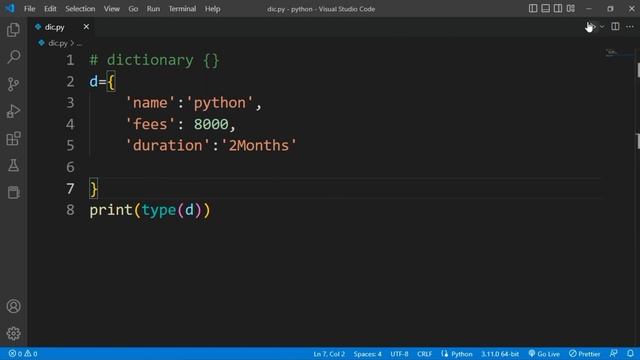The image size is (640, 360).
Task: Open feedback icon in status bar
Action: [613, 354]
